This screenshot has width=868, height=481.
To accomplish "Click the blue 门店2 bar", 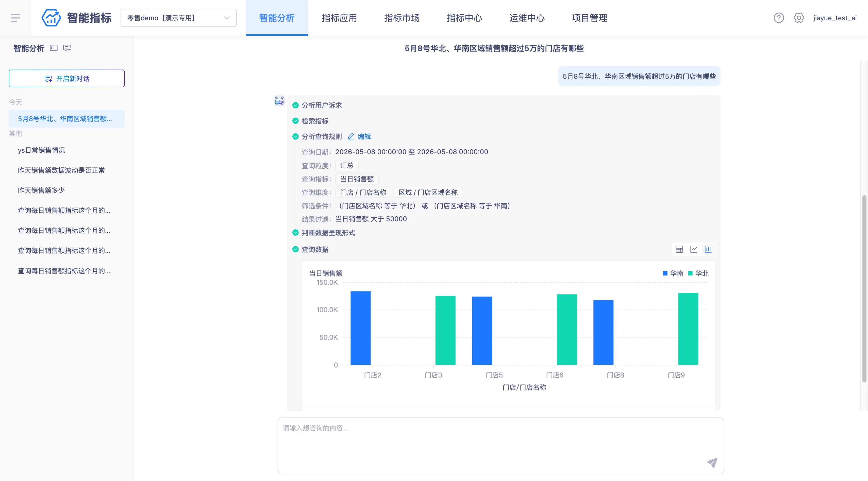I will 361,328.
